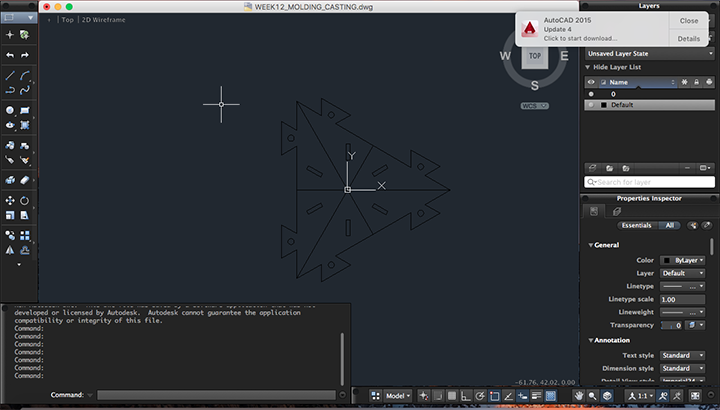Open the annotation scale 1:1 dropdown
This screenshot has width=720, height=410.
pyautogui.click(x=641, y=396)
